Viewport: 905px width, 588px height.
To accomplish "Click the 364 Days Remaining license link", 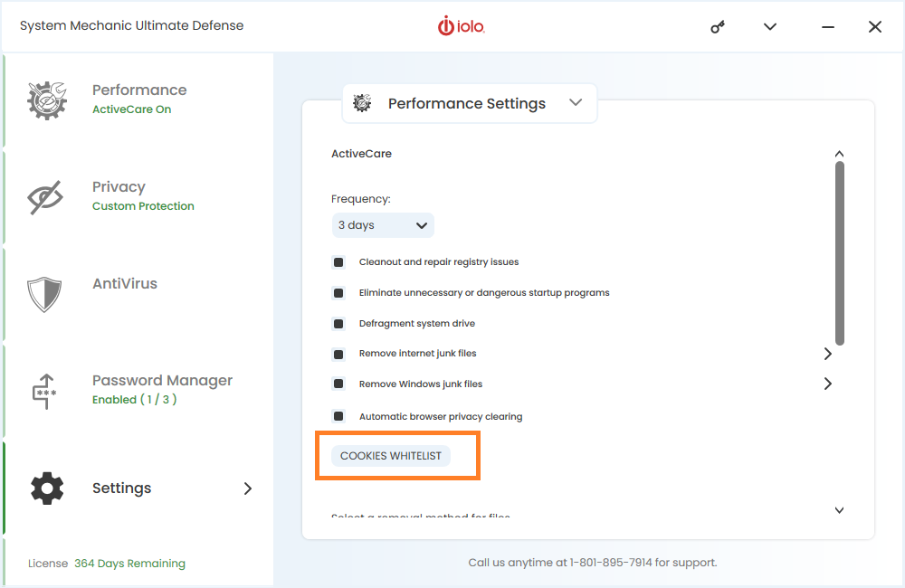I will (x=129, y=564).
